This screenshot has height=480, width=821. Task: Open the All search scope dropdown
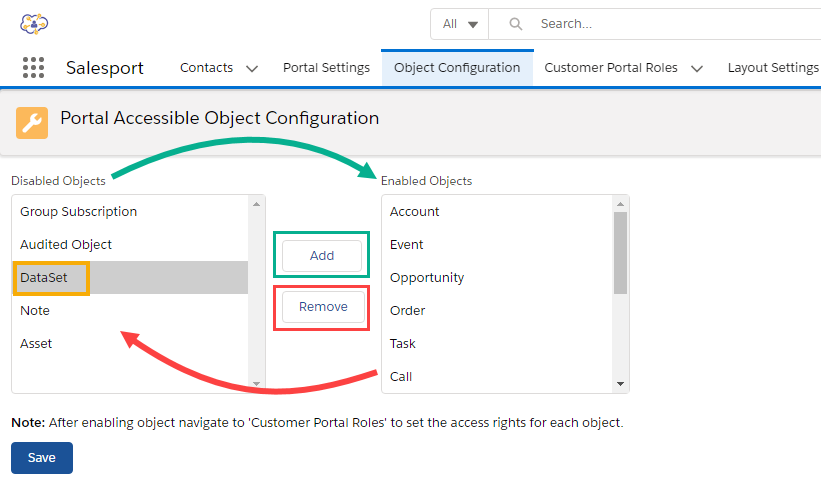point(459,23)
